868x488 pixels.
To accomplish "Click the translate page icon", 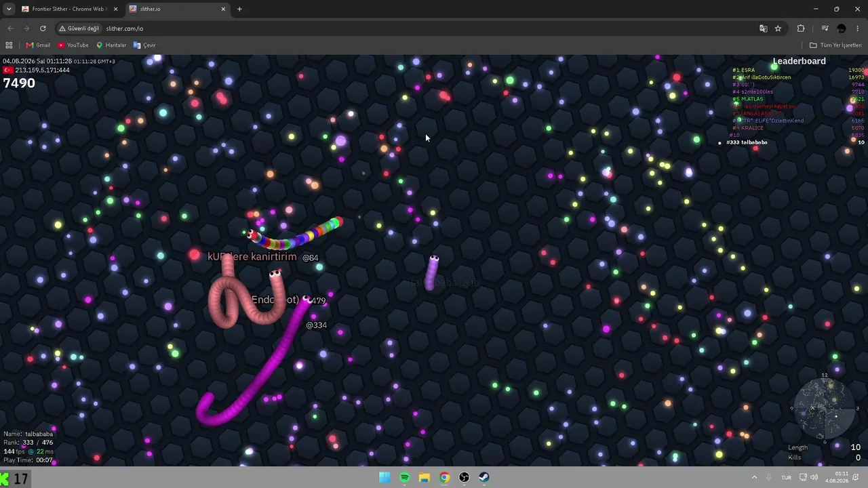I will tap(764, 28).
